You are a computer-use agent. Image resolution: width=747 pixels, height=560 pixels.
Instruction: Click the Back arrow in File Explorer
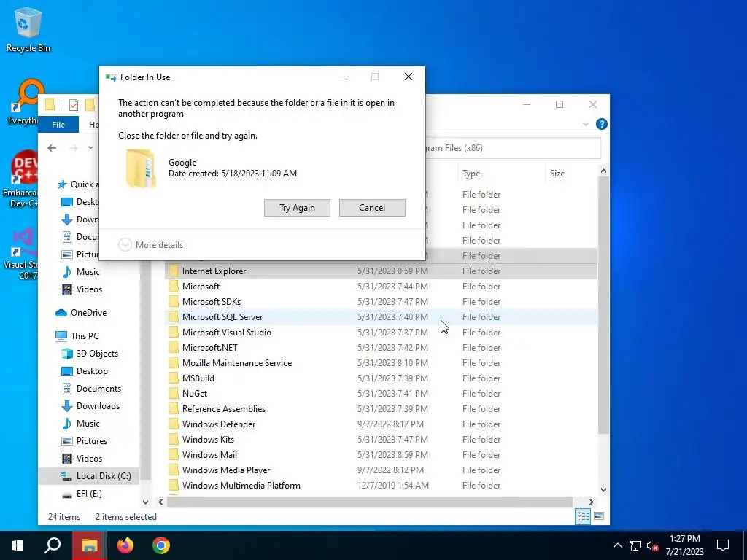point(52,148)
